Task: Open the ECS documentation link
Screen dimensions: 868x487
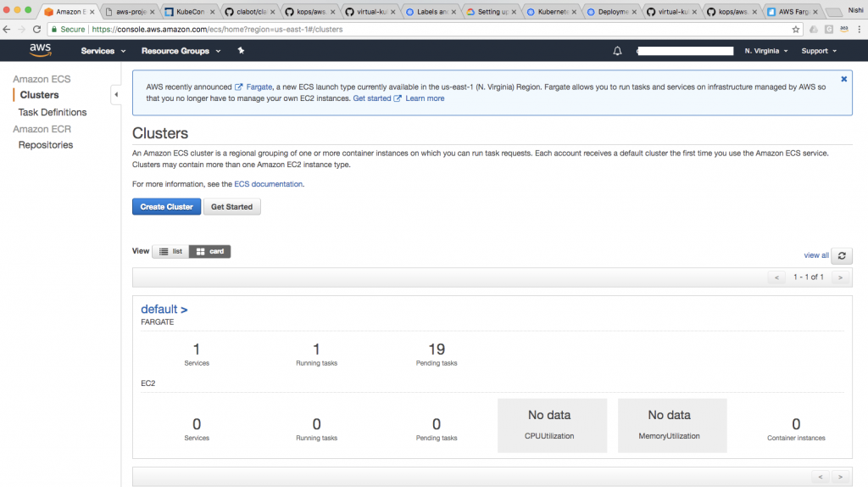Action: pos(269,184)
